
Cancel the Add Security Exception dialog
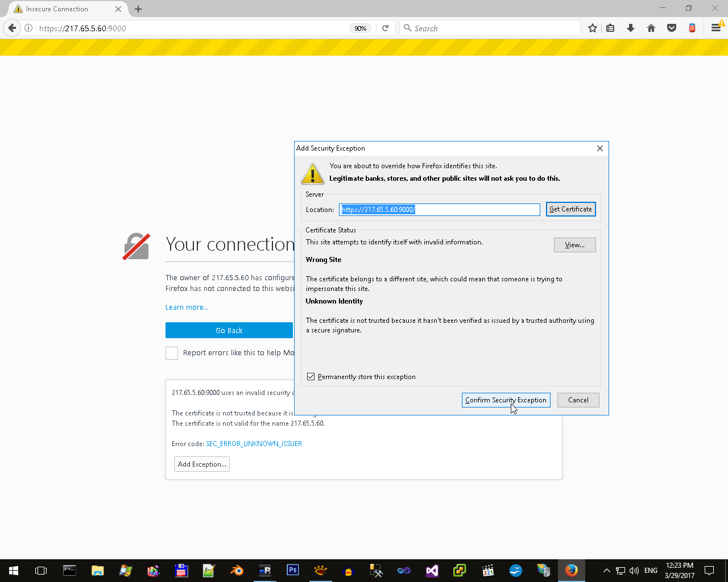coord(578,400)
